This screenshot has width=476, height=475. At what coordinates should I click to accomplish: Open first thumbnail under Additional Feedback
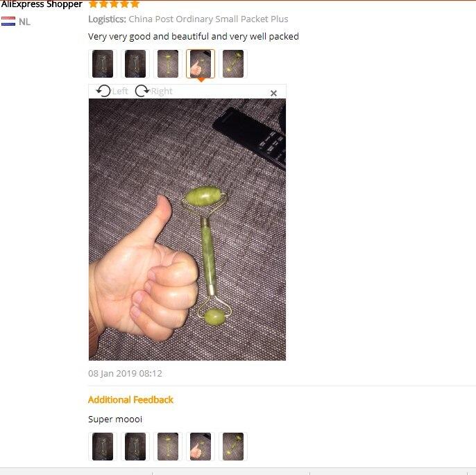tap(103, 447)
